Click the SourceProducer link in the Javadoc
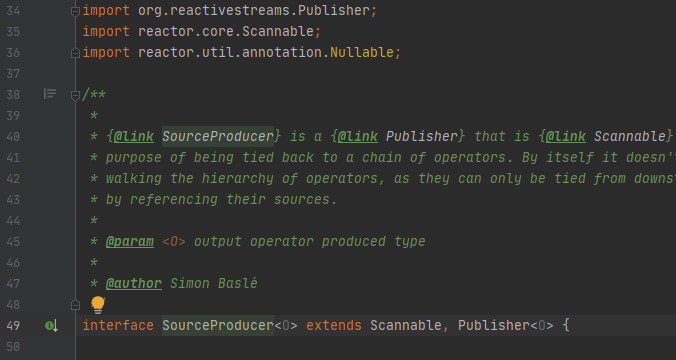 218,137
